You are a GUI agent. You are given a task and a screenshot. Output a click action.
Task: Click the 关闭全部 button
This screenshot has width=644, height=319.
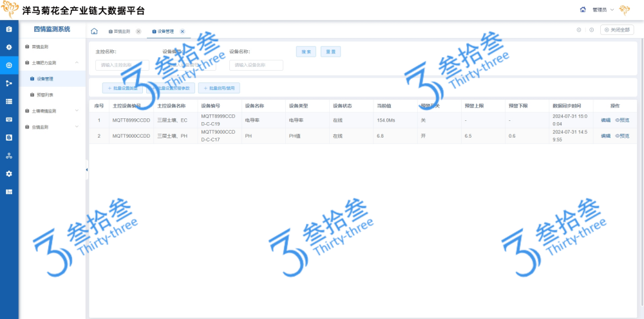tap(617, 30)
